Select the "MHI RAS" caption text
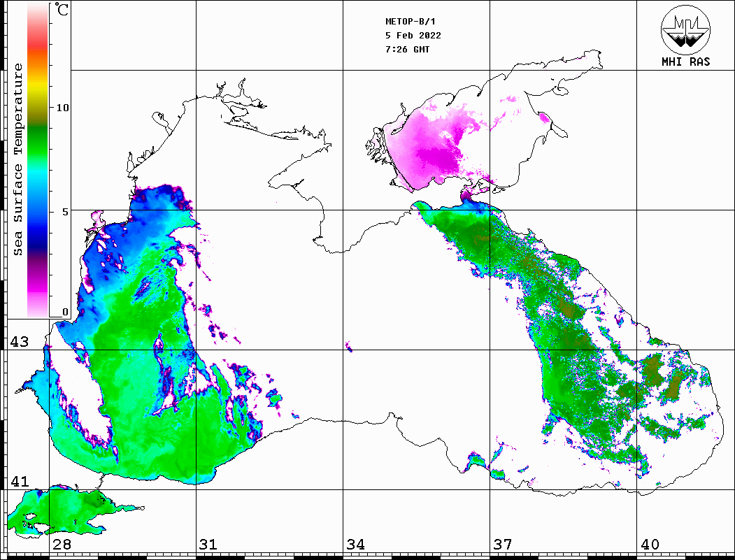The width and height of the screenshot is (735, 560). [685, 62]
